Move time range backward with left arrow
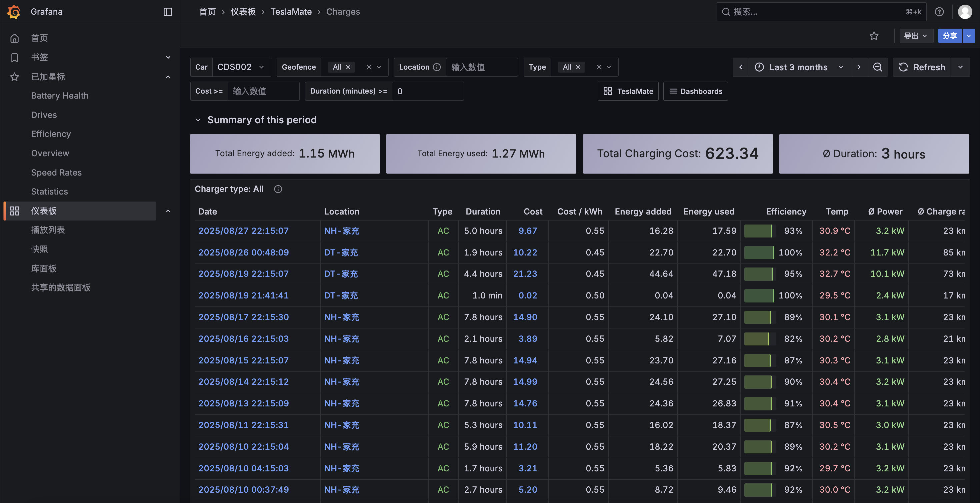 click(x=741, y=67)
